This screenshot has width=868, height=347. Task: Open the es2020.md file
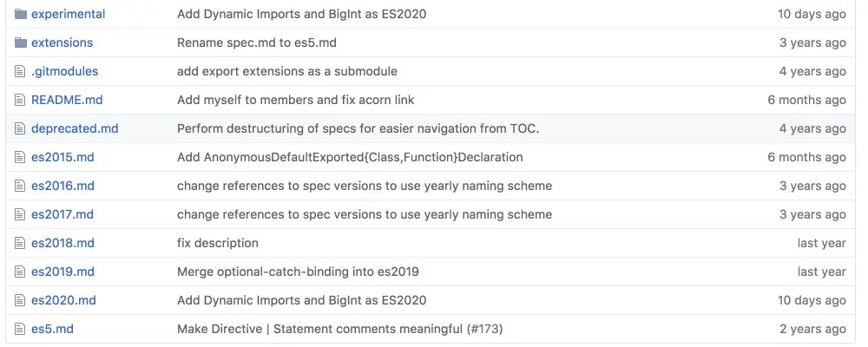point(63,300)
